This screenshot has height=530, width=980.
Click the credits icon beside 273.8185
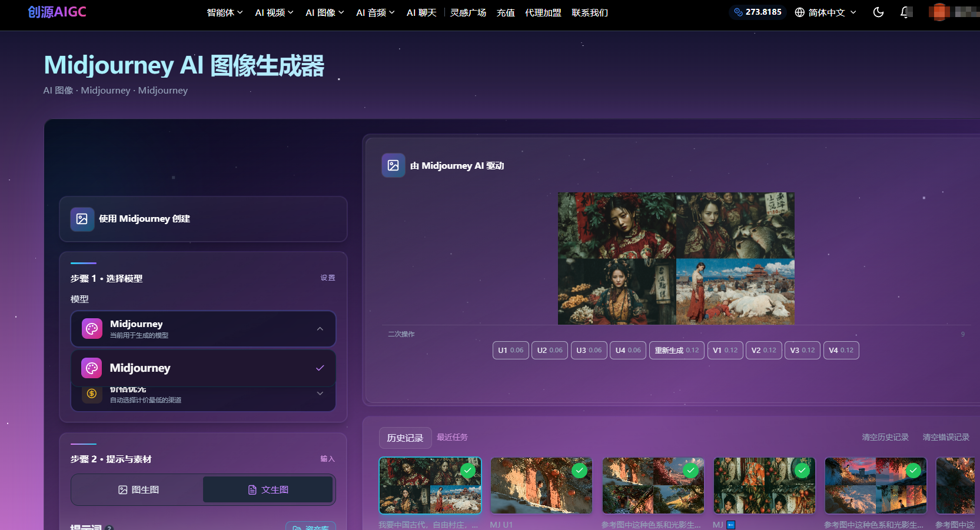(738, 12)
